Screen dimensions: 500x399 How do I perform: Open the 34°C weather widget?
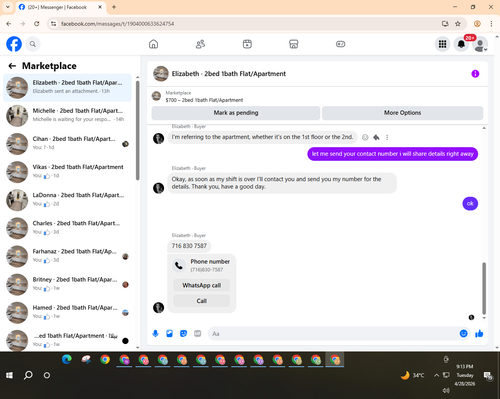(413, 375)
